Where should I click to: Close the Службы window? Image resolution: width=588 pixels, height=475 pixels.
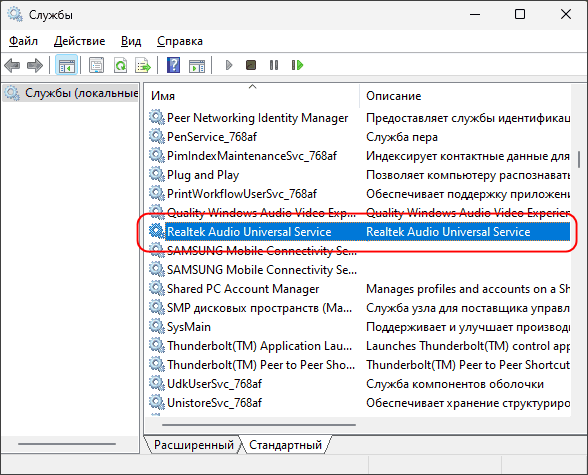(x=566, y=15)
